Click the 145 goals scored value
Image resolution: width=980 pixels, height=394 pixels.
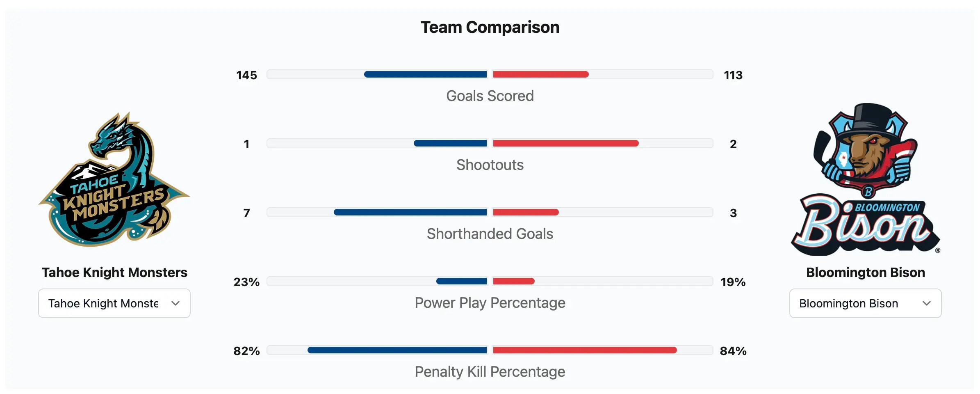coord(246,75)
